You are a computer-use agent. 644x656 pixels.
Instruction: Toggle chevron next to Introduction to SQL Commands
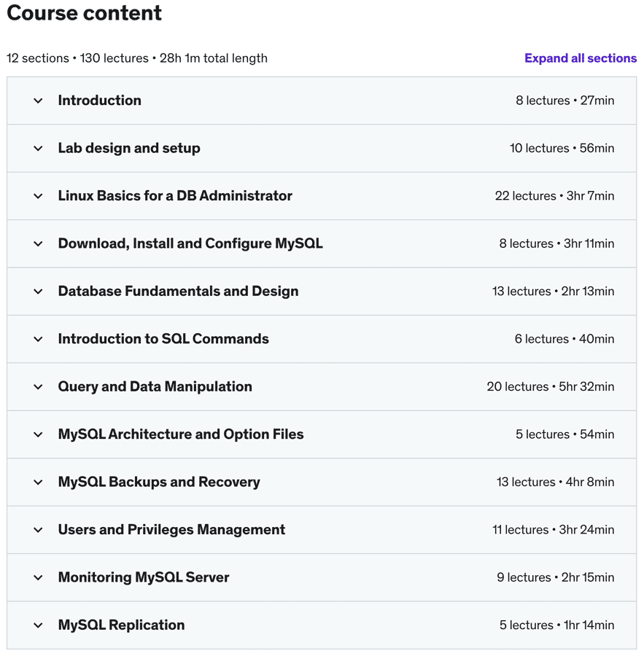point(38,339)
